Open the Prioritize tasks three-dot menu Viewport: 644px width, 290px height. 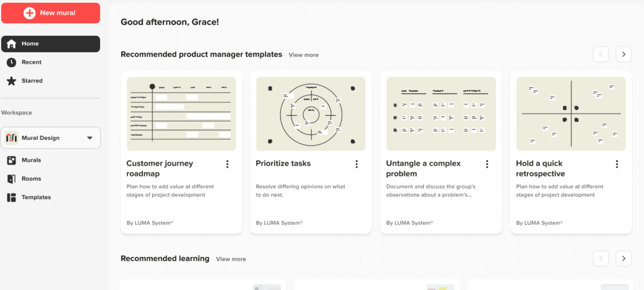pos(357,164)
